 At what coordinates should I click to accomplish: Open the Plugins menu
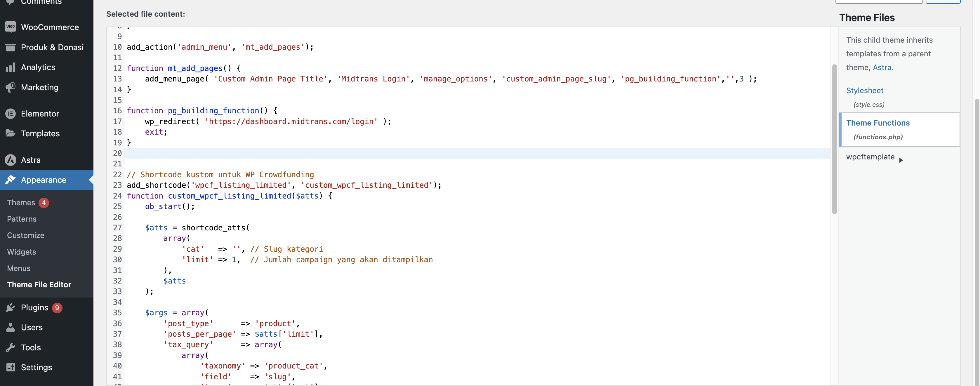(46, 307)
